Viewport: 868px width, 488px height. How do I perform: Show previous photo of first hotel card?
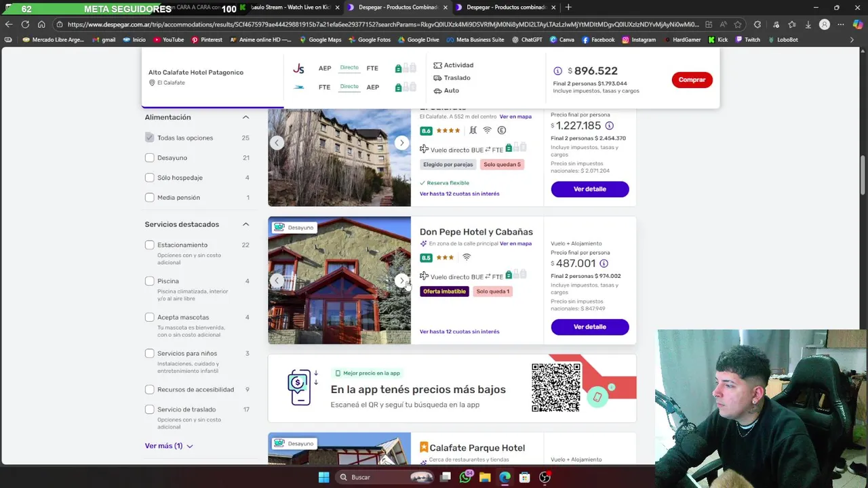tap(277, 142)
